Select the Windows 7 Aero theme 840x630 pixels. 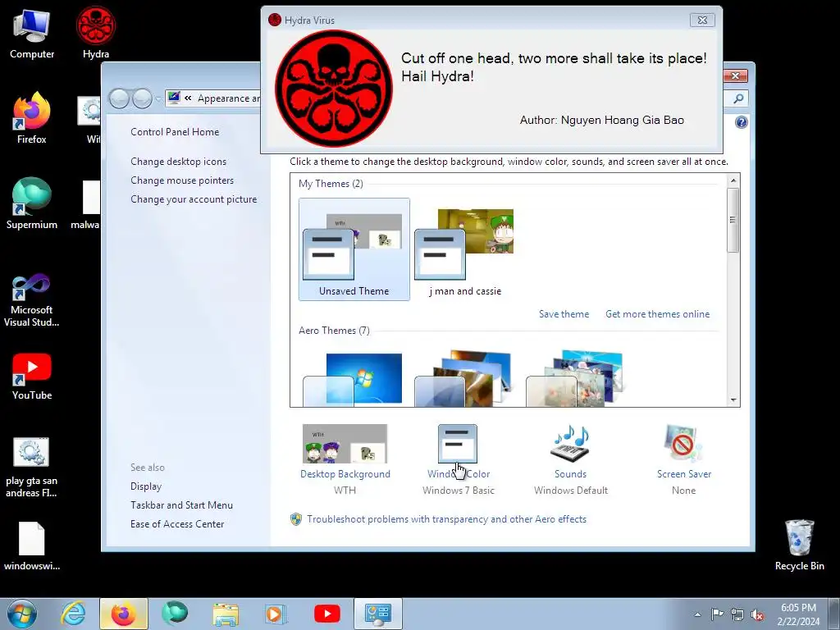pyautogui.click(x=354, y=379)
